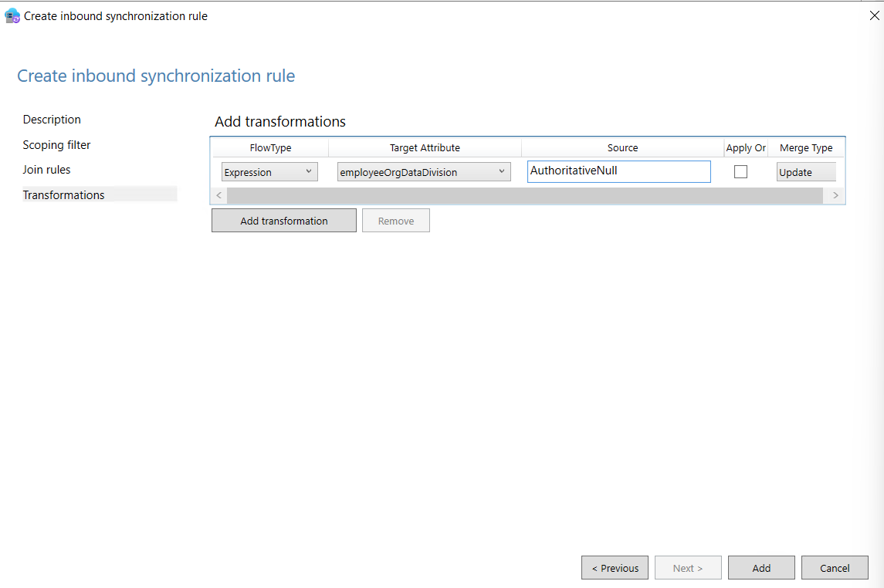Click the right arrow of horizontal scrollbar
The height and width of the screenshot is (588, 884).
tap(835, 196)
